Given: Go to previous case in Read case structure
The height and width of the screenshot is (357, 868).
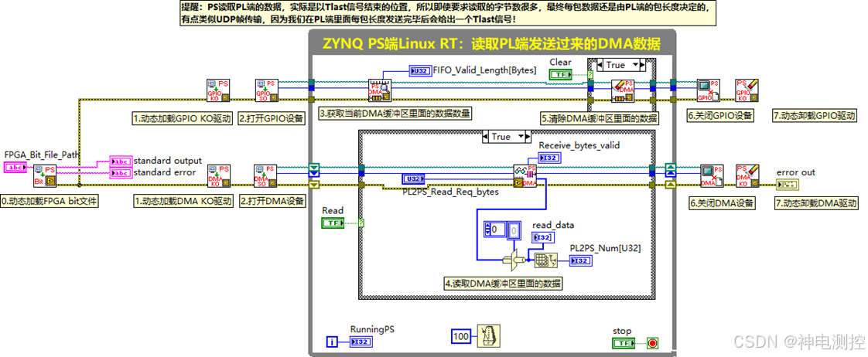Looking at the screenshot, I should [485, 136].
